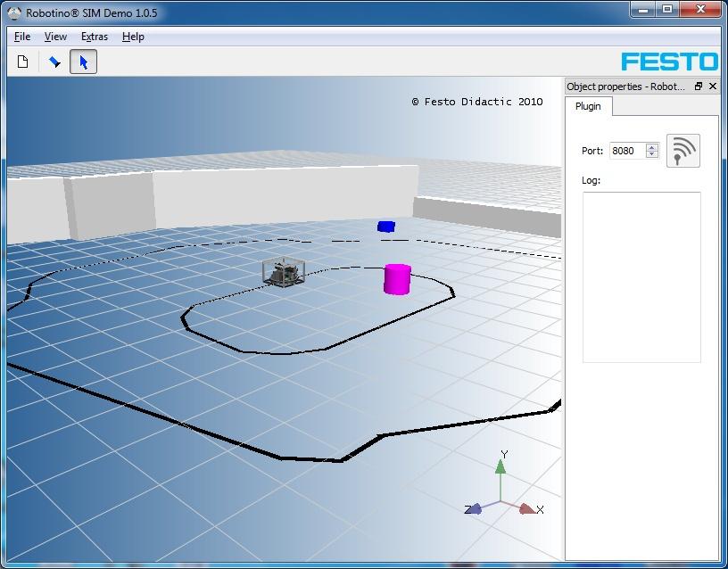The height and width of the screenshot is (569, 728).
Task: Click the new document toolbar icon
Action: tap(23, 62)
